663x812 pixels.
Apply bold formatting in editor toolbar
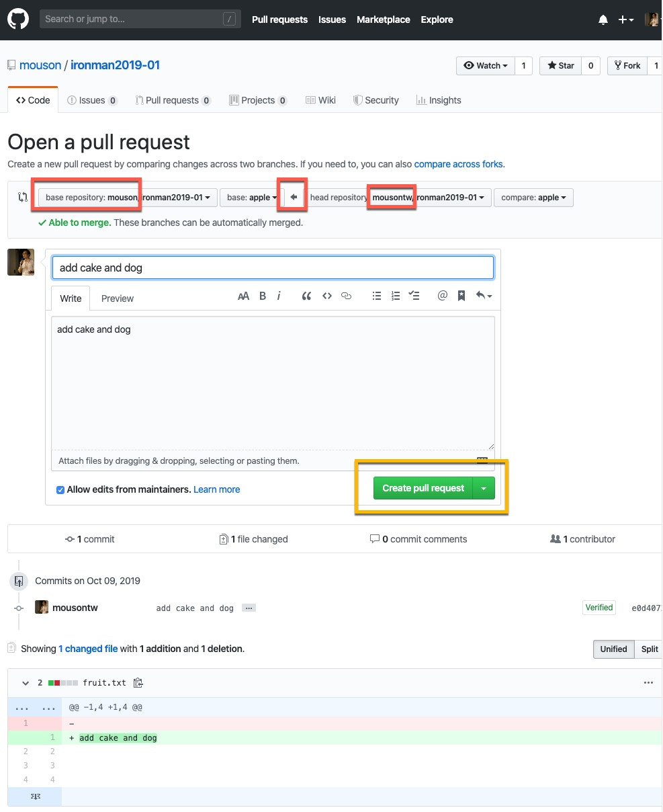(263, 296)
